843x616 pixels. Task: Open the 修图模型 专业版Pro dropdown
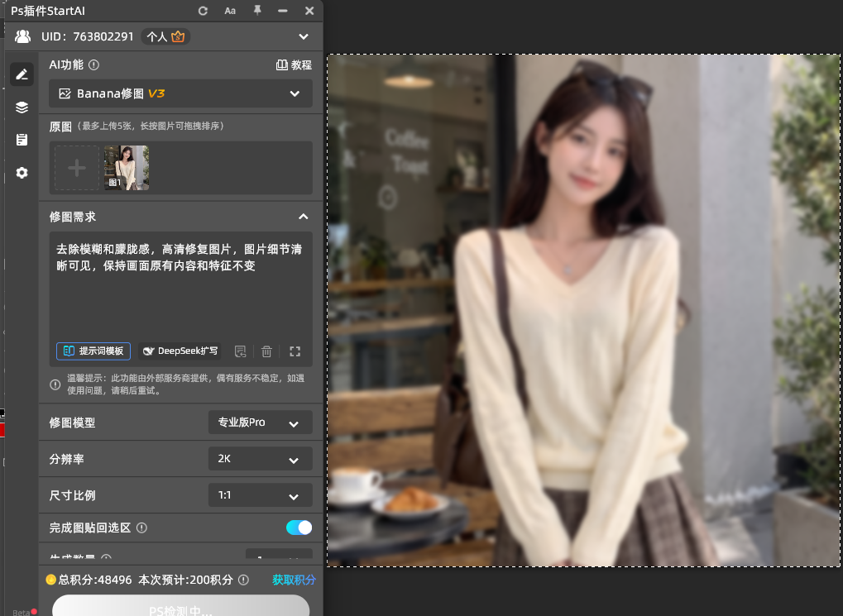(261, 423)
